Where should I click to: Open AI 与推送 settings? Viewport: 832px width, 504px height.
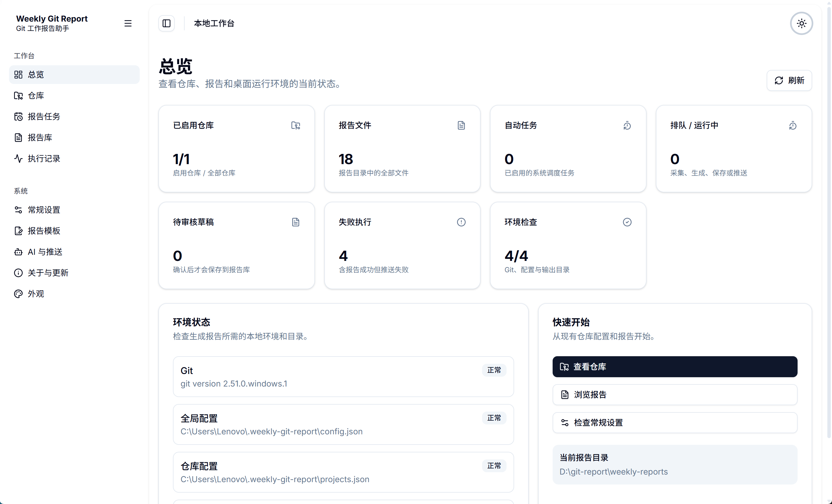pyautogui.click(x=74, y=252)
